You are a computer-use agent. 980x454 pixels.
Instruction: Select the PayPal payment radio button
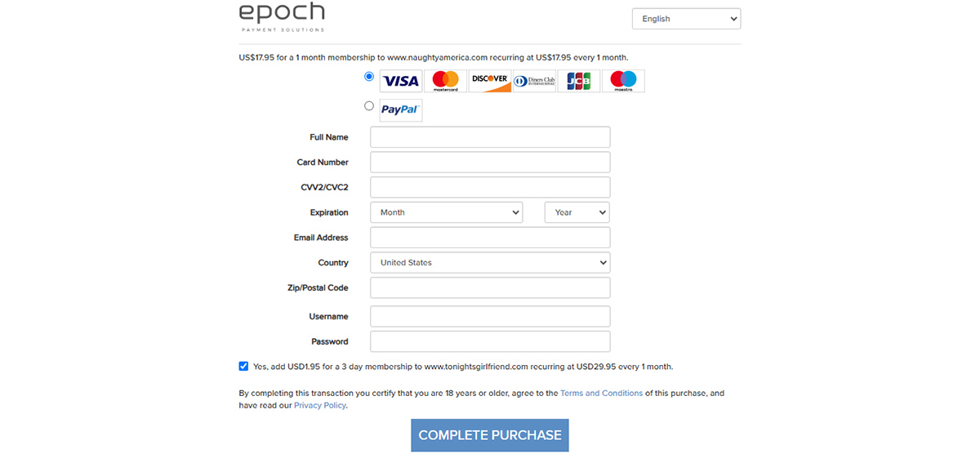[369, 106]
